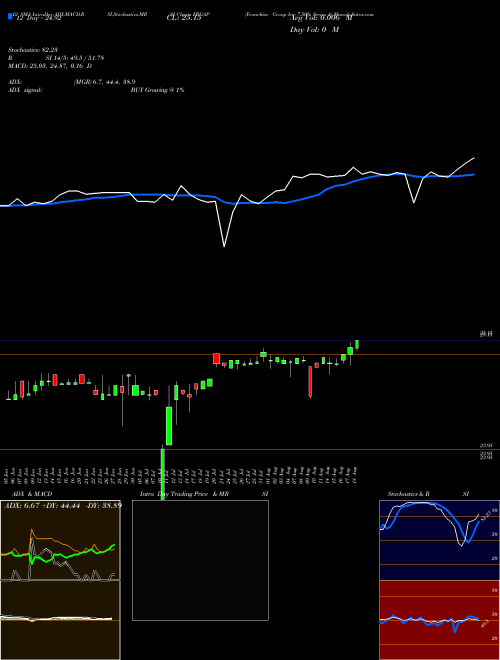Click the red candlestick at 20 Jul gap-up
The width and height of the screenshot is (500, 660).
click(216, 359)
